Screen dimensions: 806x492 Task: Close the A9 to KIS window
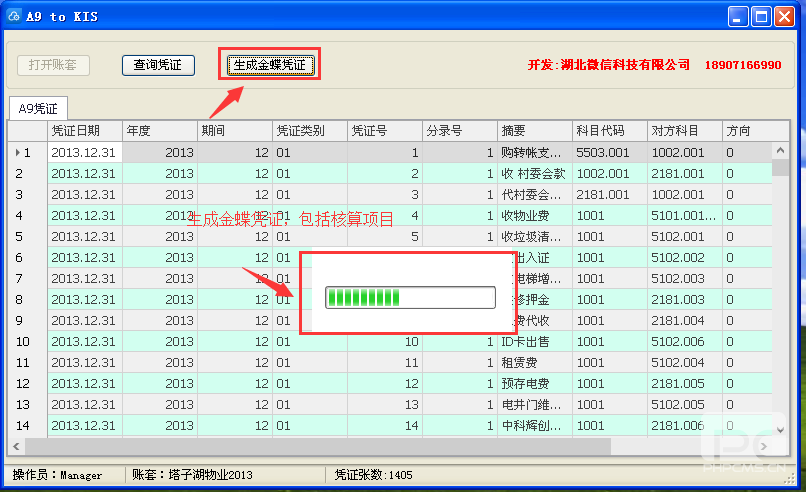tap(785, 16)
